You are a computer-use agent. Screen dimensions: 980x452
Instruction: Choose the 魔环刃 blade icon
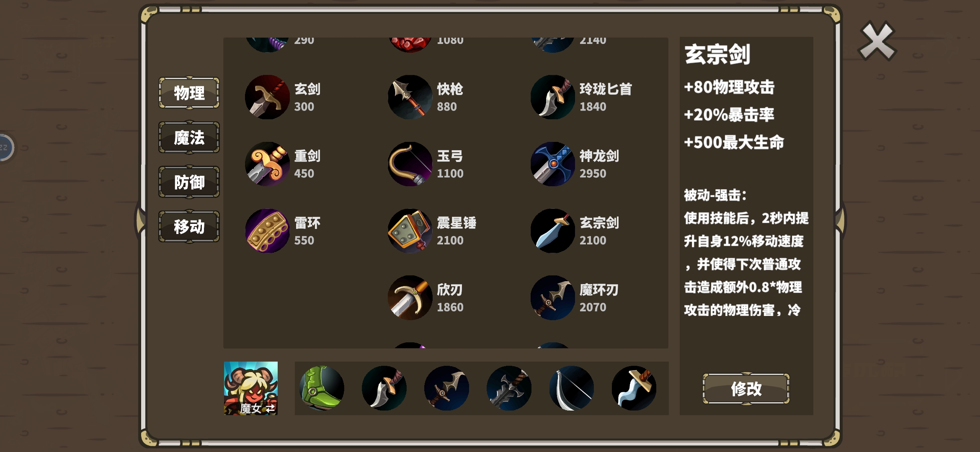tap(553, 298)
